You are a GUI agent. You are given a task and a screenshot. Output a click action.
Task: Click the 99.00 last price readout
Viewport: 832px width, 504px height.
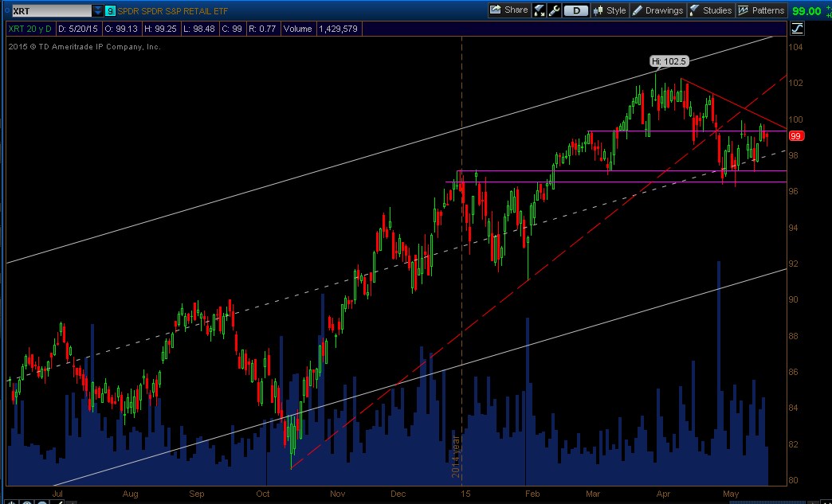click(x=806, y=11)
